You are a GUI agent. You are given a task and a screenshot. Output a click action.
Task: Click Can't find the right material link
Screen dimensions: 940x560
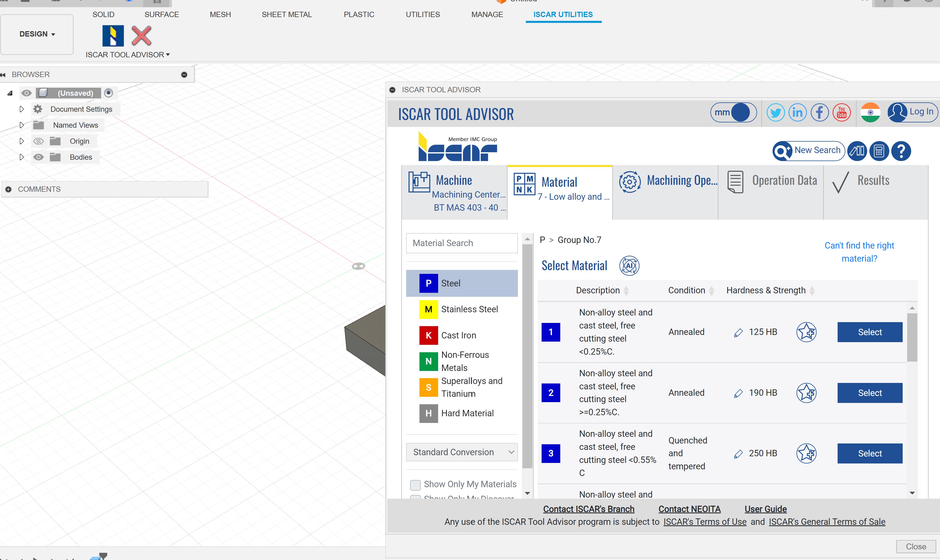coord(859,252)
